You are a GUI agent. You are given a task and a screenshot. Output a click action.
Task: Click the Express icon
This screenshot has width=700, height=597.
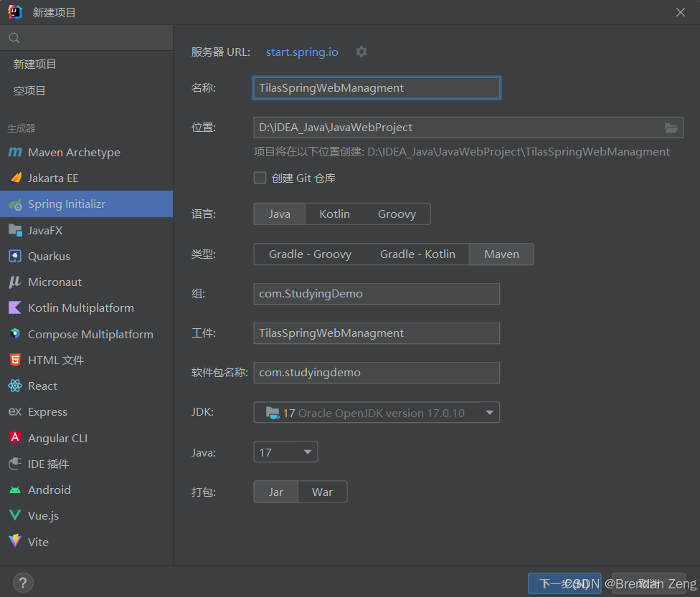(x=15, y=411)
